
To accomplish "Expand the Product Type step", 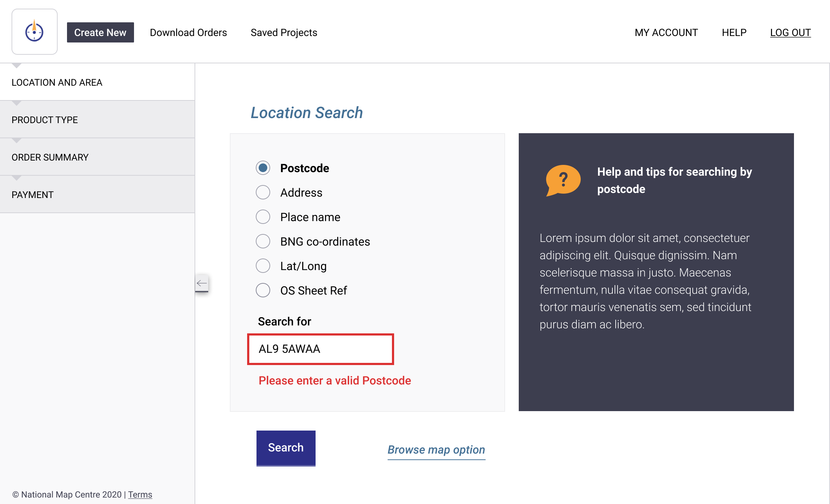I will coord(45,120).
